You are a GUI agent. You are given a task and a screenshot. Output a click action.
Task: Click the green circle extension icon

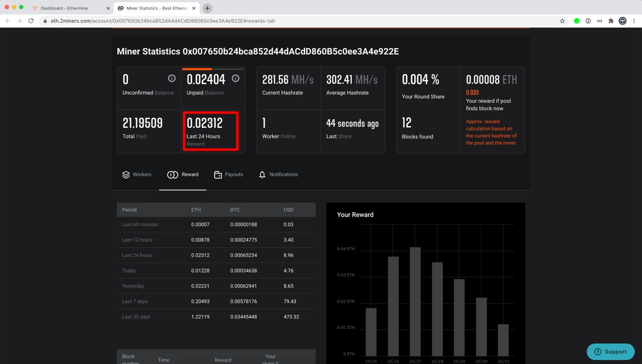pos(577,21)
